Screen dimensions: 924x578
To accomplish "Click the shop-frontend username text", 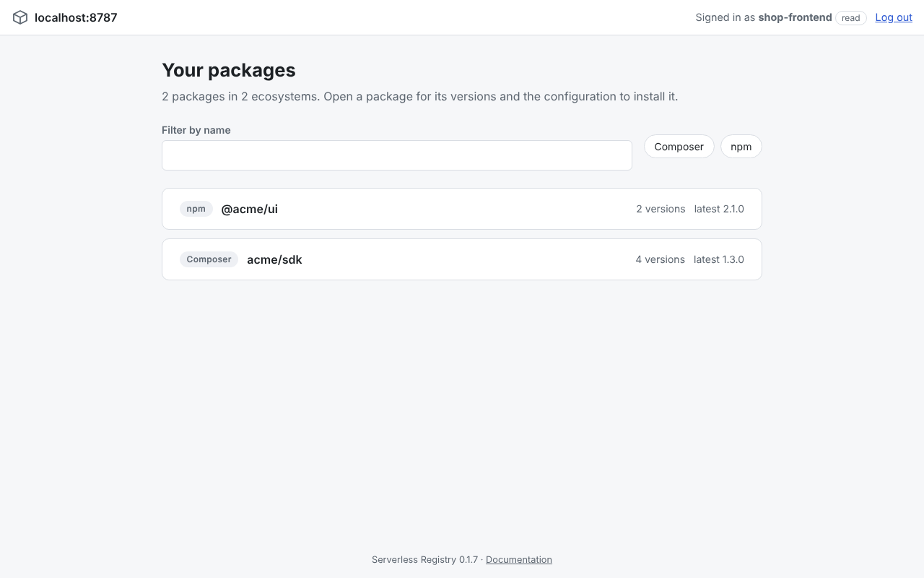I will (795, 17).
